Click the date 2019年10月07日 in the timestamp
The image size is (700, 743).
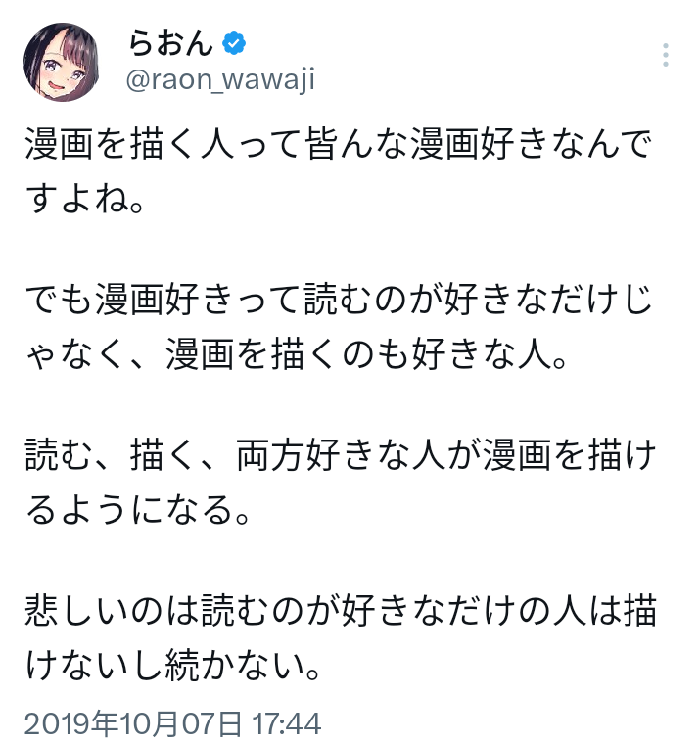point(133,724)
